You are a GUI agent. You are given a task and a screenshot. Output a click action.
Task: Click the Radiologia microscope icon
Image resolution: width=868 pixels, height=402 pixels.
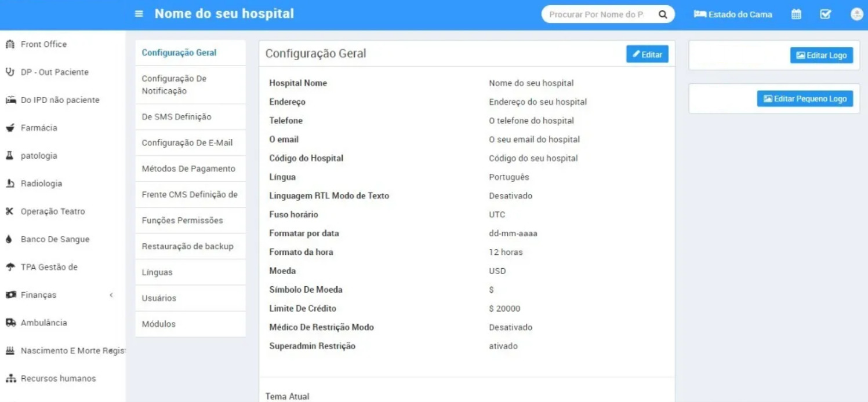click(x=9, y=184)
